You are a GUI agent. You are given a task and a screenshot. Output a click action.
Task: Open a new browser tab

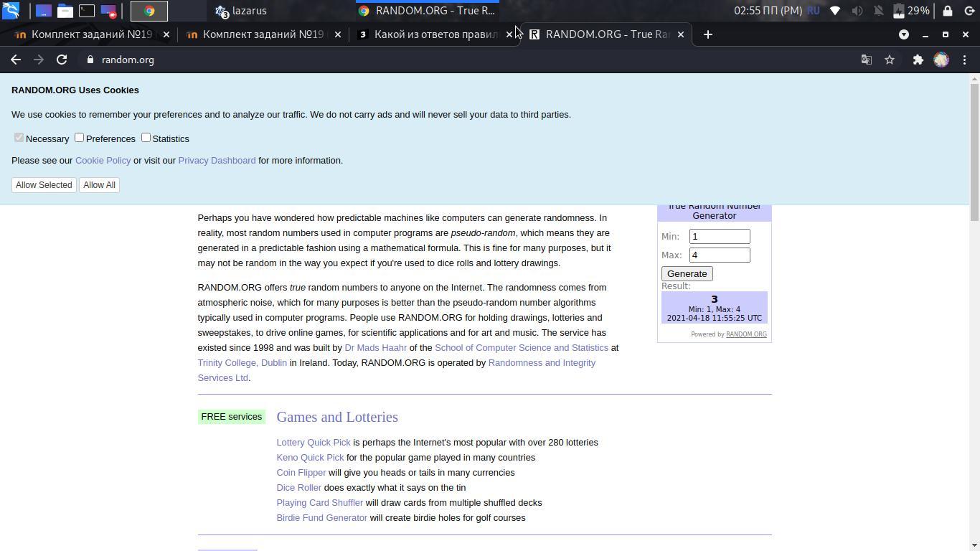[707, 34]
